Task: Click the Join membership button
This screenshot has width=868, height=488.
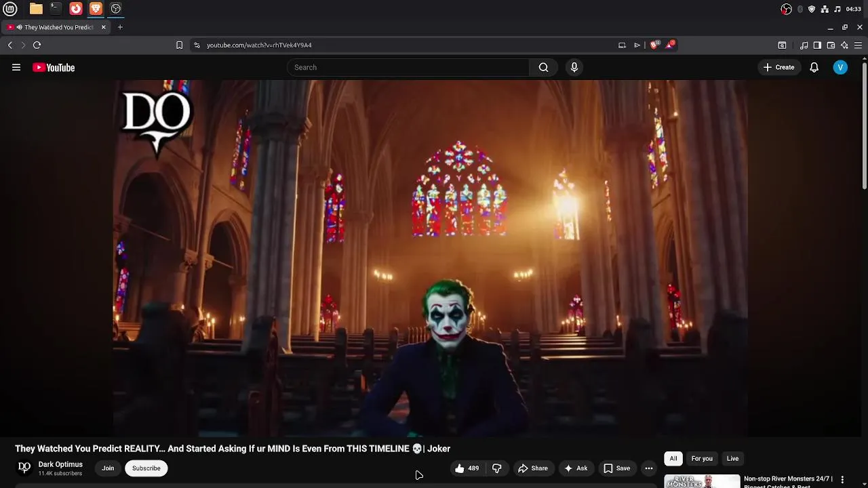Action: [x=108, y=468]
